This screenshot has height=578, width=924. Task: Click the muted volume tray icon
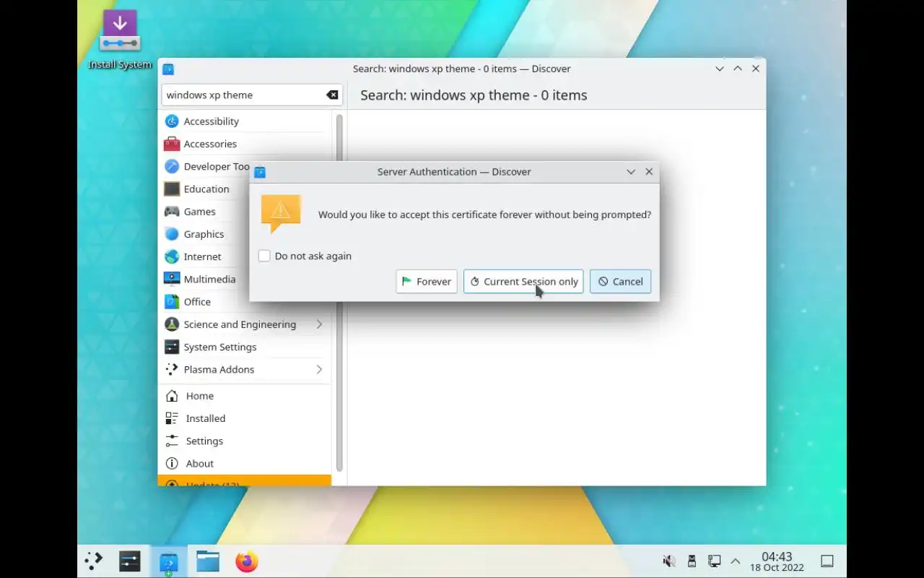coord(669,561)
